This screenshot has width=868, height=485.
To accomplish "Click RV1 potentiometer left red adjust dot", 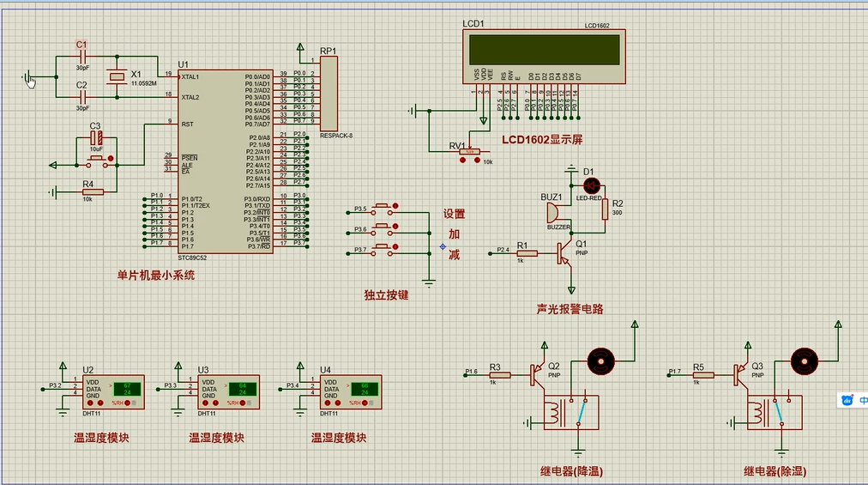I will (463, 161).
